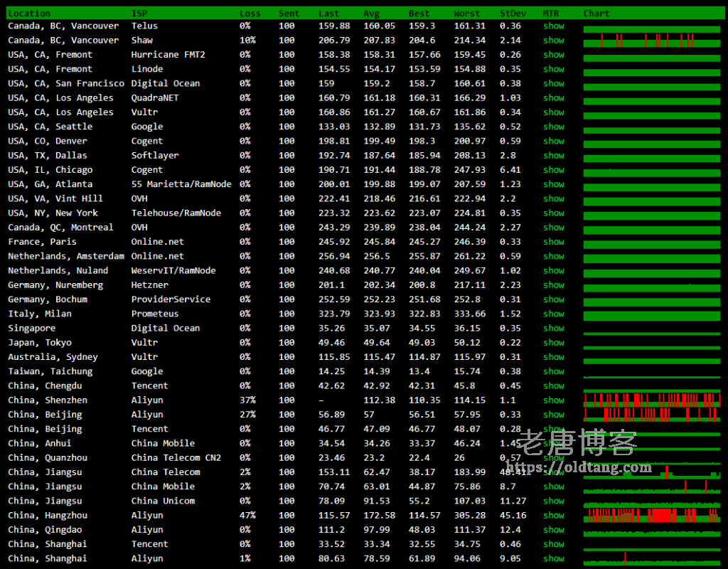Click Shaw Vancouver packet loss chart
Viewport: 728px width, 569px height.
tap(651, 41)
